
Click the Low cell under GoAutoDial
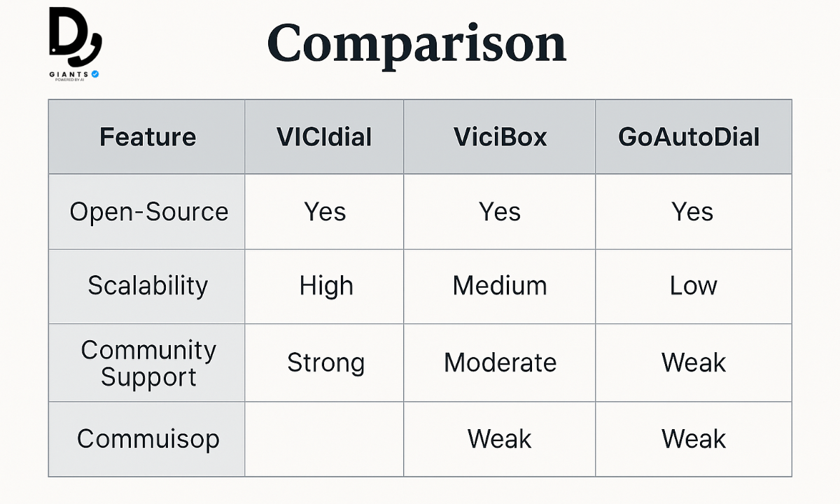pos(693,286)
